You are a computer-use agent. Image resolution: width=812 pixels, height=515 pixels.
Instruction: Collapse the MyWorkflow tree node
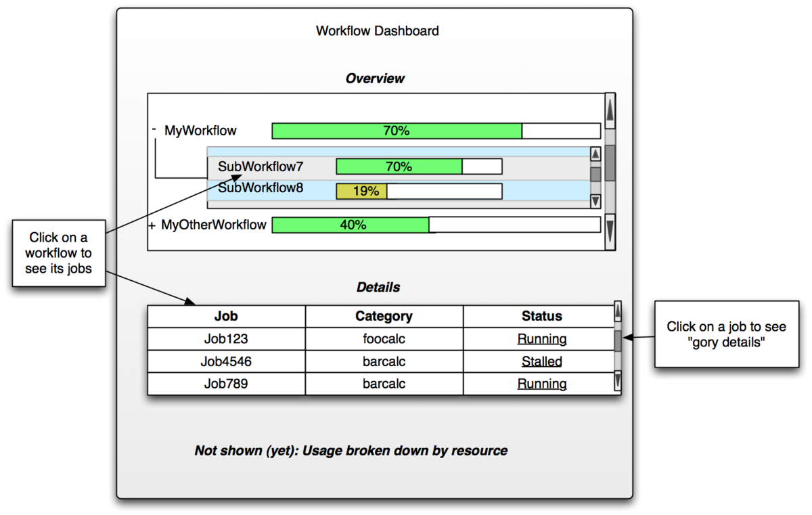(154, 129)
